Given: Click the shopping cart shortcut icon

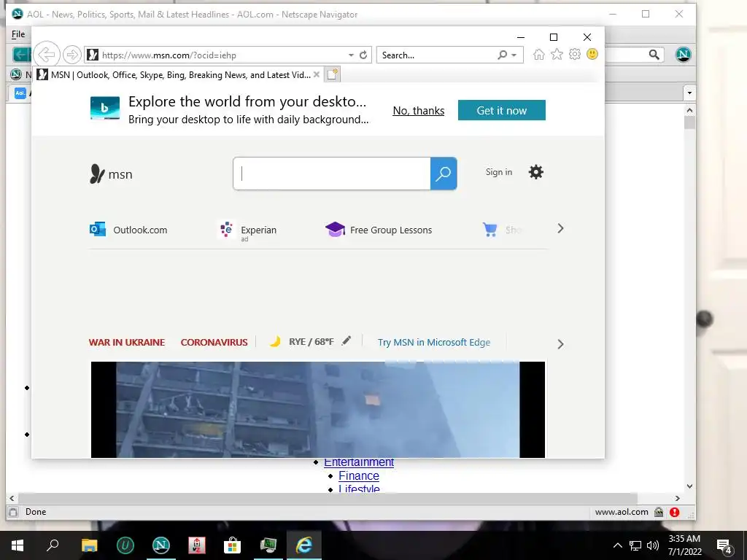Looking at the screenshot, I should [x=489, y=230].
